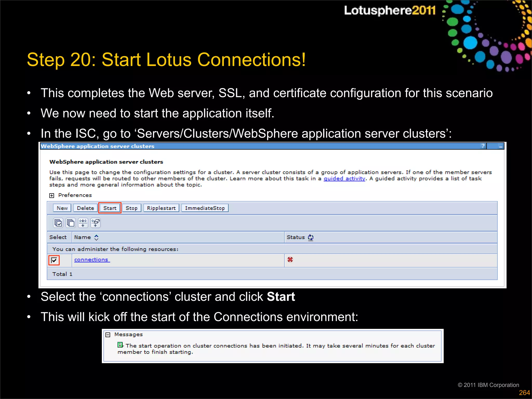Click the Select All rows icon

pos(58,223)
